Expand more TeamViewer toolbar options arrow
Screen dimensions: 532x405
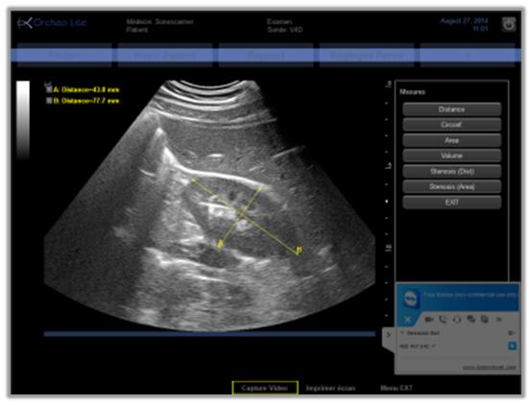coord(498,320)
